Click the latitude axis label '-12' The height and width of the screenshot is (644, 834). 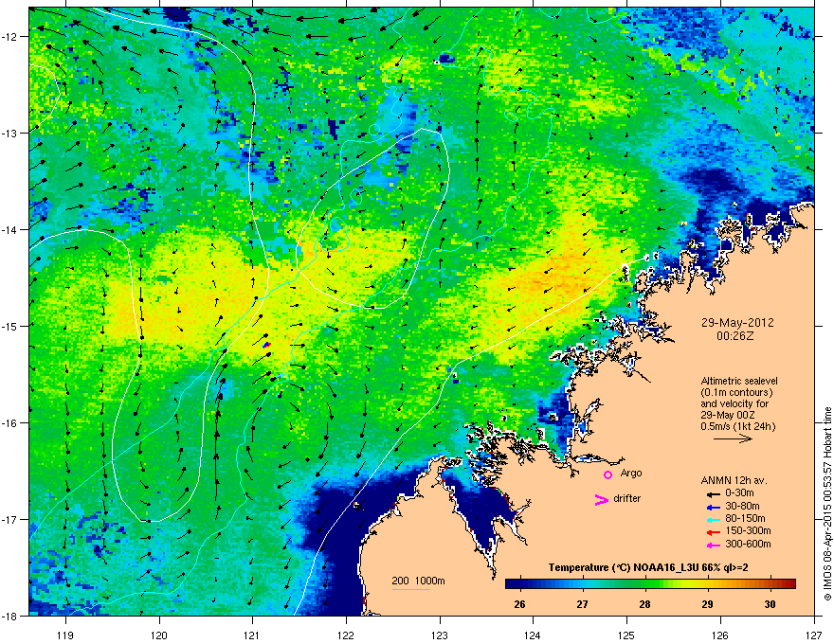click(9, 37)
